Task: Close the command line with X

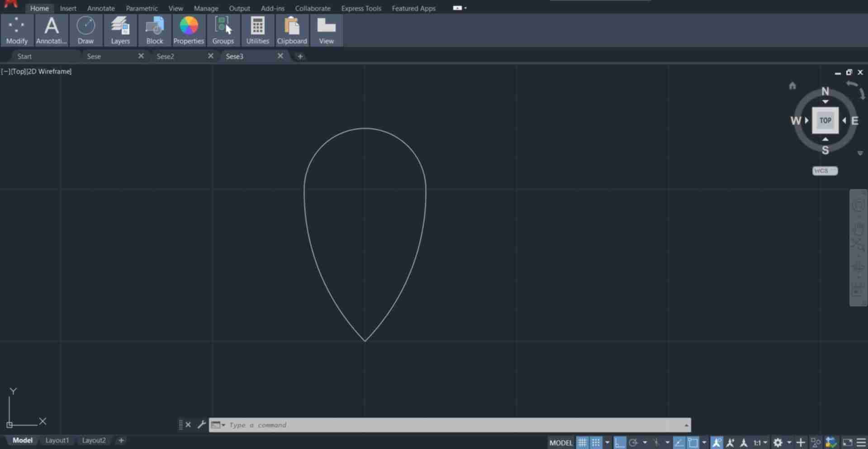Action: tap(188, 425)
